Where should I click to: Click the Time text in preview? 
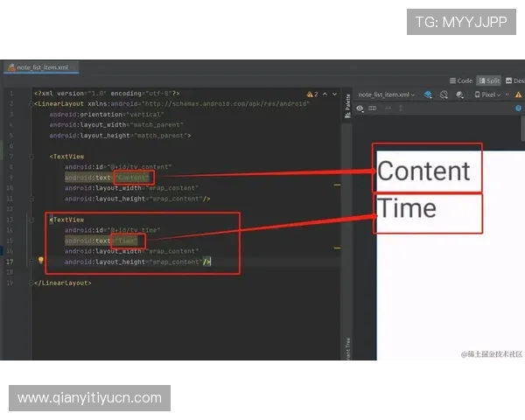pyautogui.click(x=407, y=207)
